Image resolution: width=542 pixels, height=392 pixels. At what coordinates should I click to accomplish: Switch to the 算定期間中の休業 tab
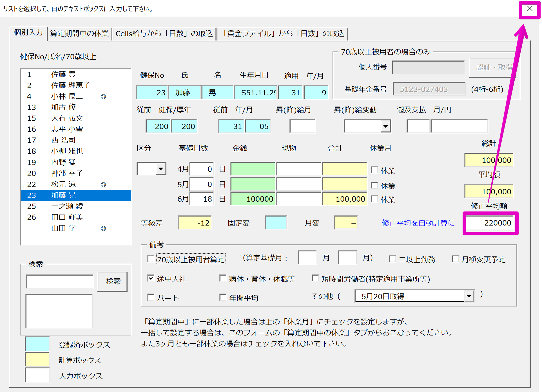(x=79, y=34)
